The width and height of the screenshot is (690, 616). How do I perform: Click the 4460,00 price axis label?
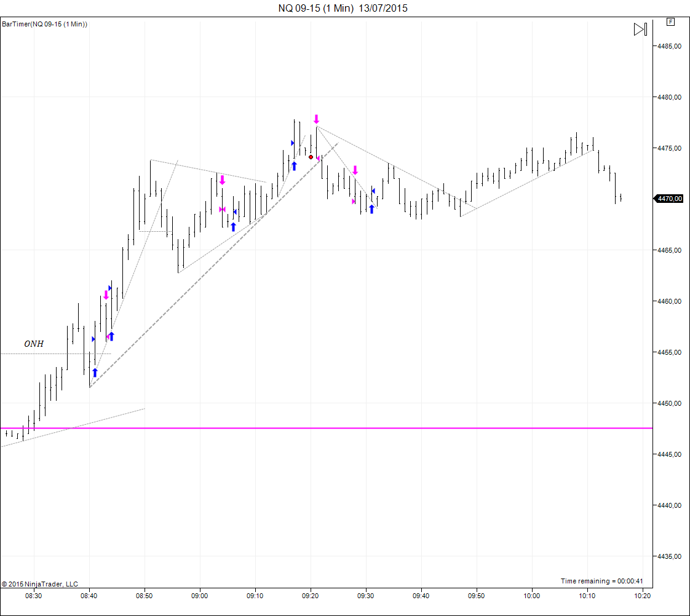(669, 301)
